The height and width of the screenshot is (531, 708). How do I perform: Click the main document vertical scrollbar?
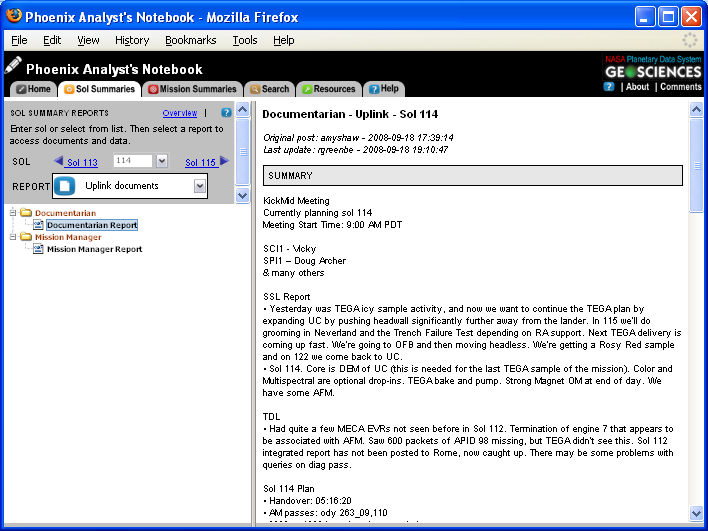[x=696, y=300]
